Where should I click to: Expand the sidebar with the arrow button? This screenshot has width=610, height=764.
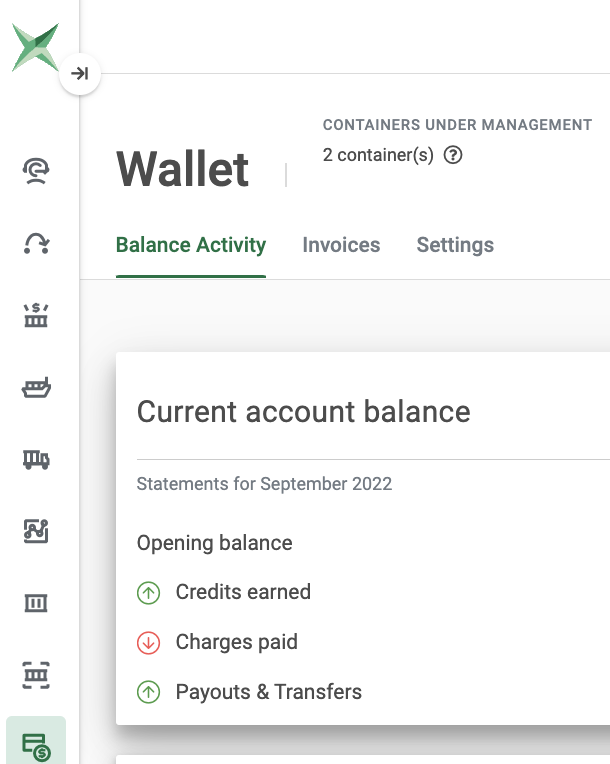click(80, 74)
